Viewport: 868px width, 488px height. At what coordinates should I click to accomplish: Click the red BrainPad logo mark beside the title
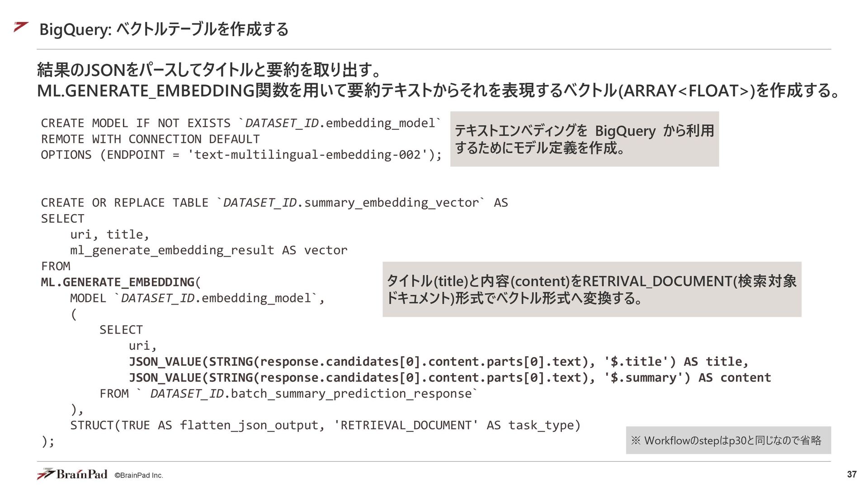pos(21,27)
